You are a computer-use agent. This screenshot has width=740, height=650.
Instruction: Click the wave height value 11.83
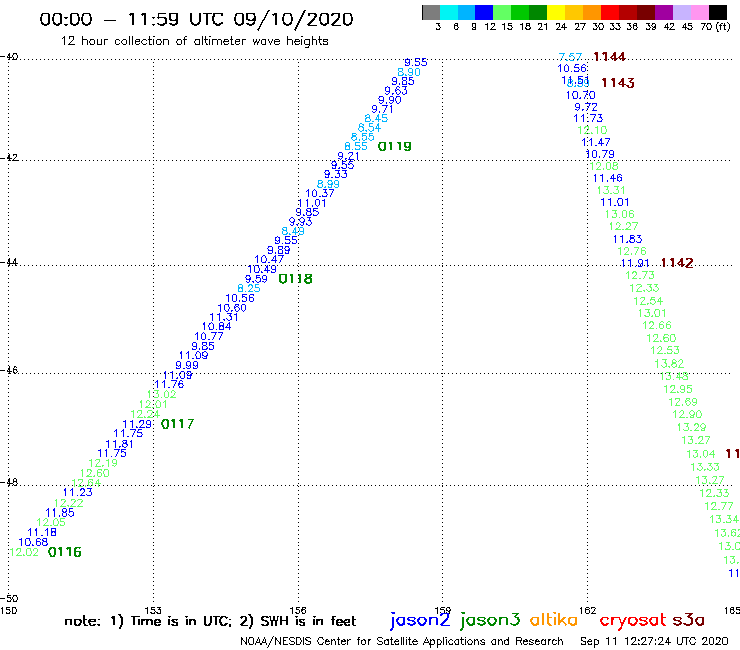tap(628, 239)
